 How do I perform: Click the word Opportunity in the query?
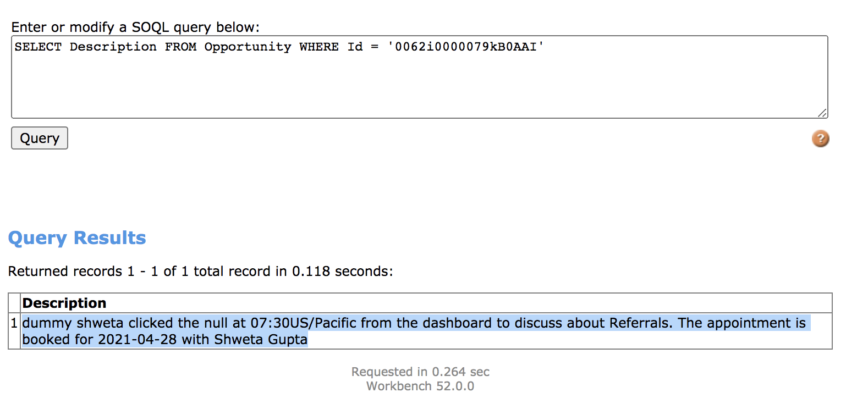pos(248,47)
